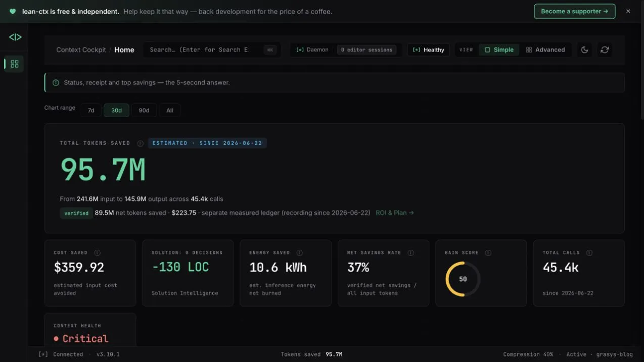Click the 45.4k total calls value
The image size is (644, 362).
point(561,267)
